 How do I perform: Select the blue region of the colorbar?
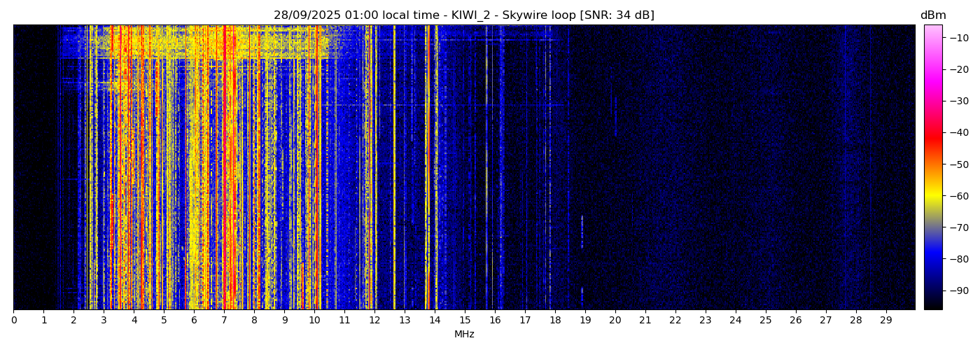pyautogui.click(x=932, y=259)
